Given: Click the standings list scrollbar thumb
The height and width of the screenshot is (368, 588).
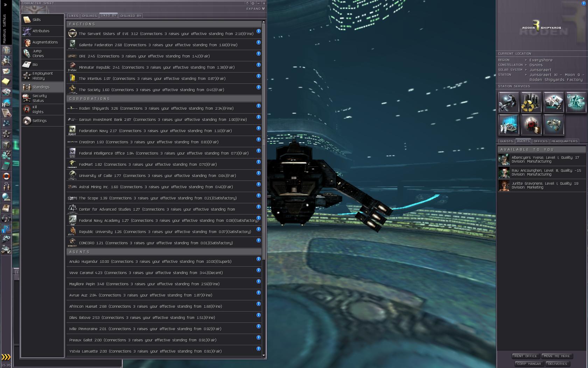Looking at the screenshot, I should (264, 142).
